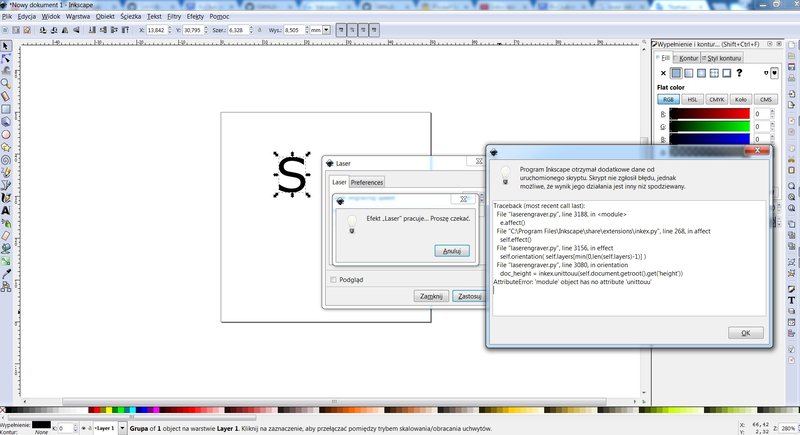Open the Edycja menu
The width and height of the screenshot is (800, 435).
[x=27, y=16]
